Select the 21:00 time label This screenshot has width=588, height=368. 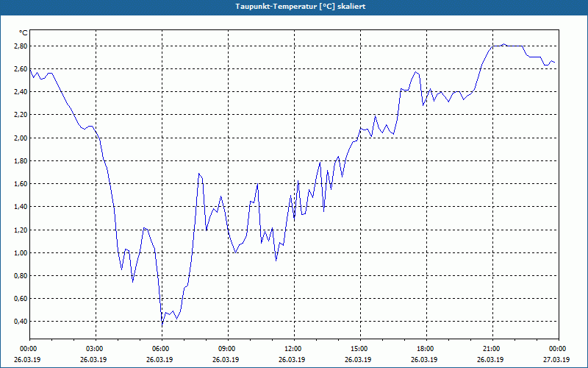(492, 349)
